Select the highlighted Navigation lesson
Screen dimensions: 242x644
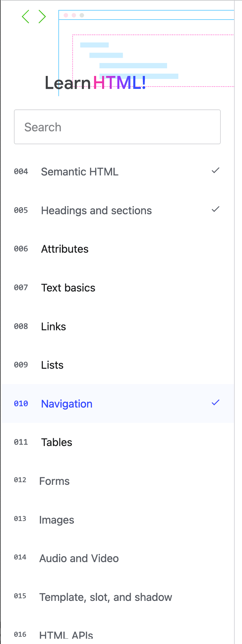(66, 404)
